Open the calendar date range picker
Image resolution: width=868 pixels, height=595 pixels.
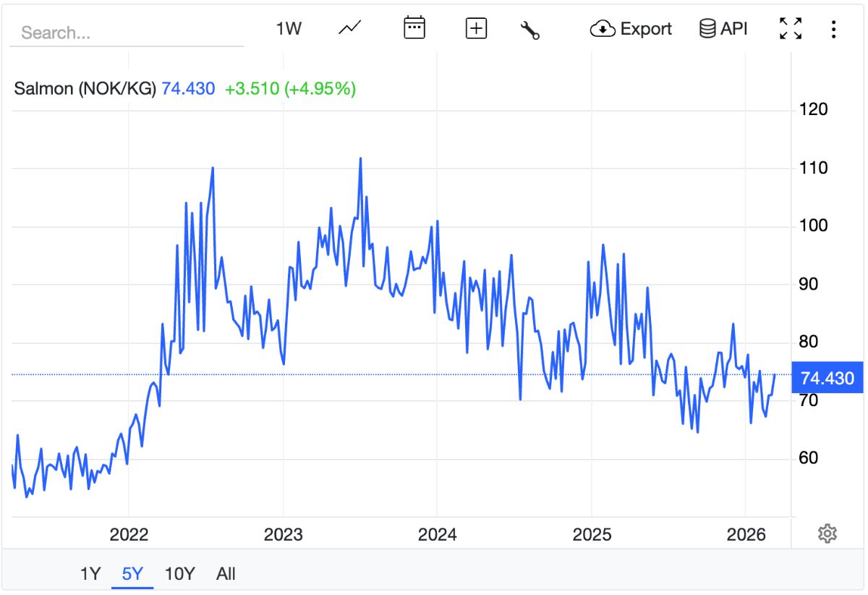click(x=414, y=28)
